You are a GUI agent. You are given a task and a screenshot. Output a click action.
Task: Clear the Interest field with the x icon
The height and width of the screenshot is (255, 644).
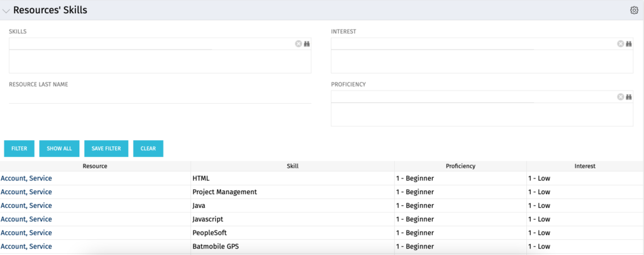pos(621,44)
